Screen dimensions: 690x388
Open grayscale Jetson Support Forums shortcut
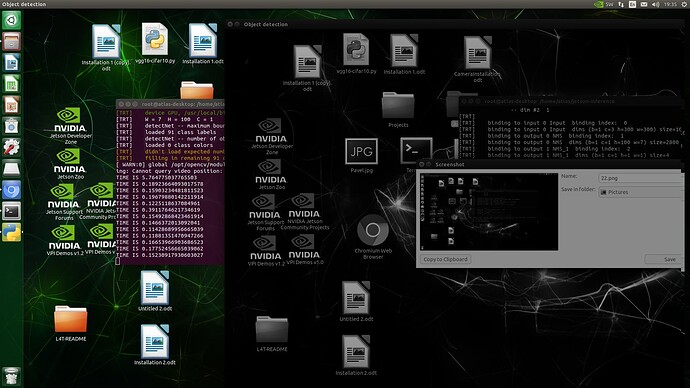265,212
